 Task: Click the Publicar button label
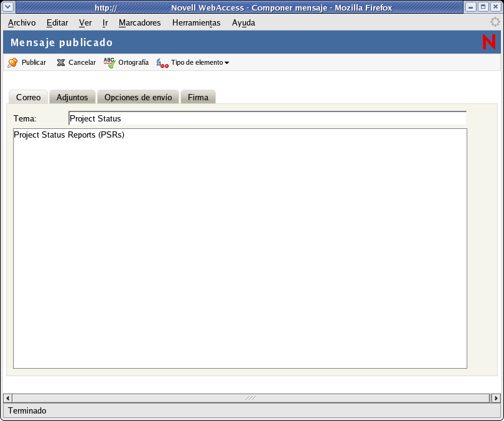[34, 62]
